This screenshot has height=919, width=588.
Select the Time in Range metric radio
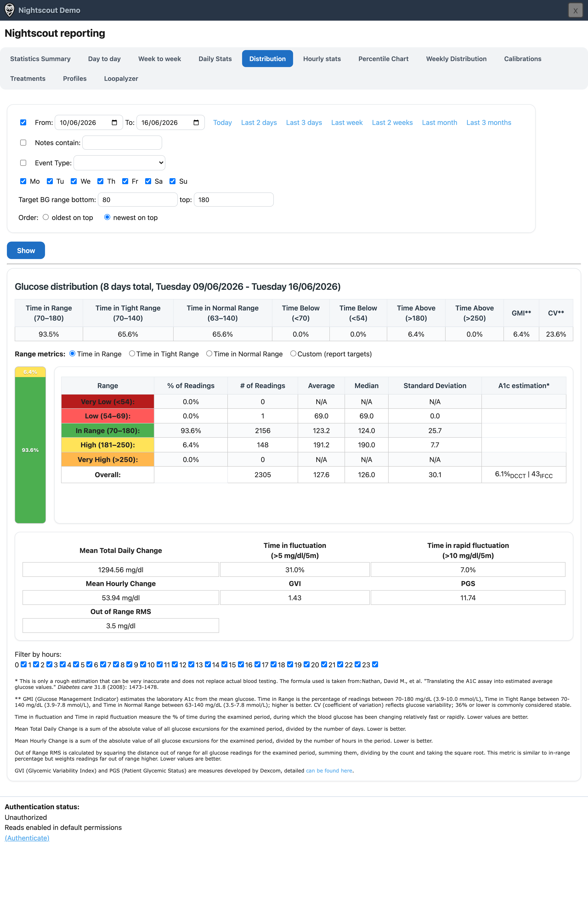(x=72, y=354)
